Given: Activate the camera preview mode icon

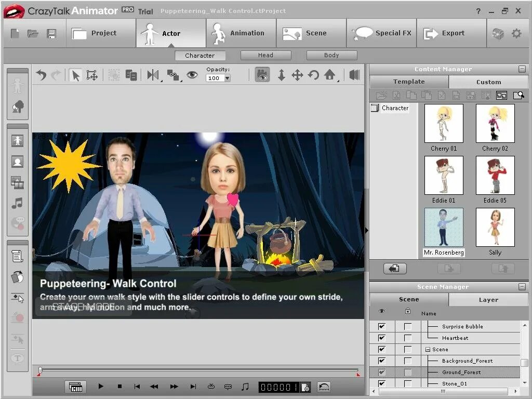Looking at the screenshot, I should [262, 75].
